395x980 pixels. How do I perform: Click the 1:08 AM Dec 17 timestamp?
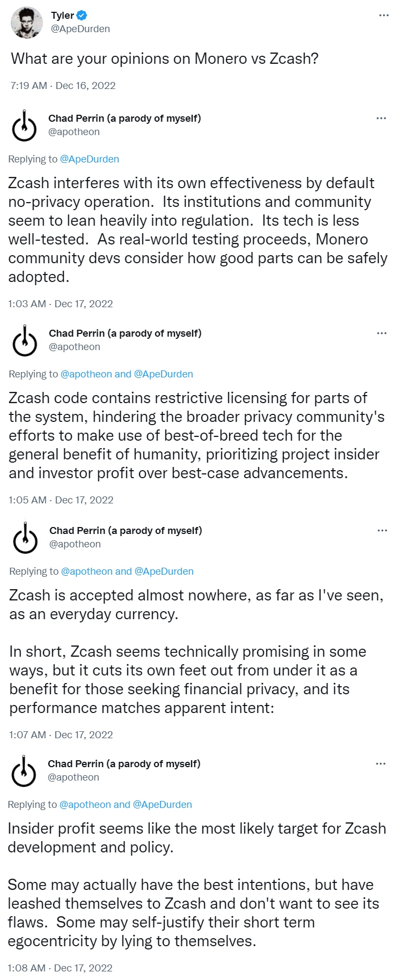[61, 968]
